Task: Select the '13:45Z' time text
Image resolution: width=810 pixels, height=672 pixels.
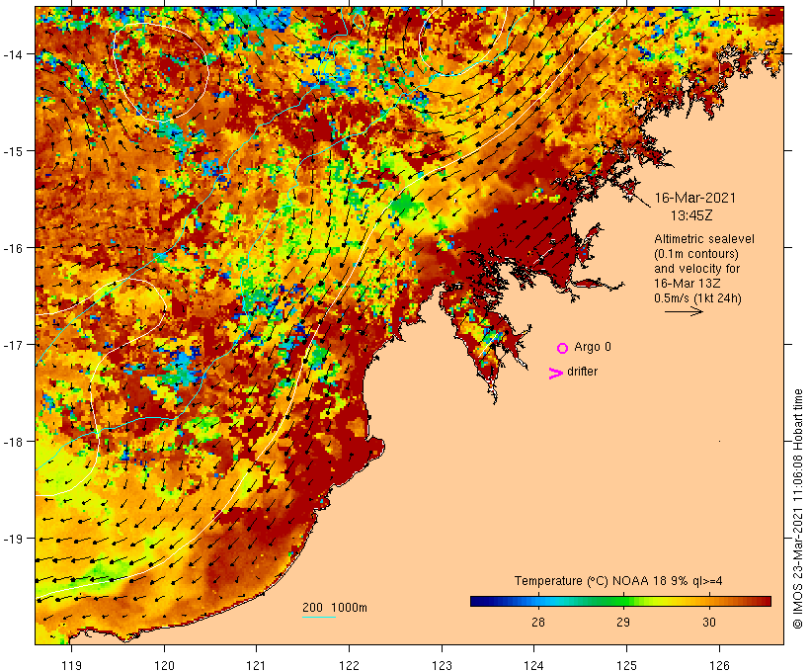Action: coord(691,215)
